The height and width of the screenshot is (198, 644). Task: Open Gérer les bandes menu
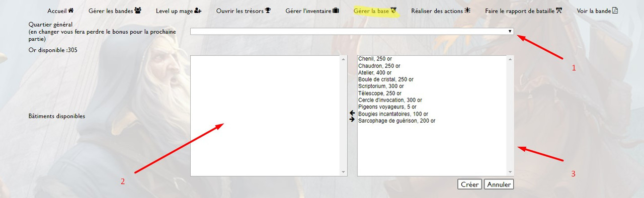pos(115,11)
